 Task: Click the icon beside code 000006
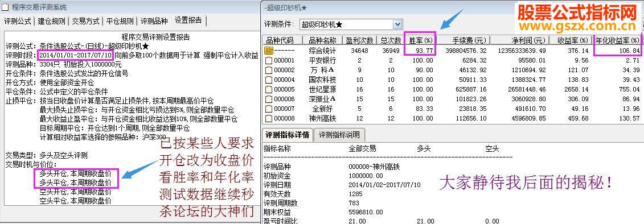(x=269, y=99)
